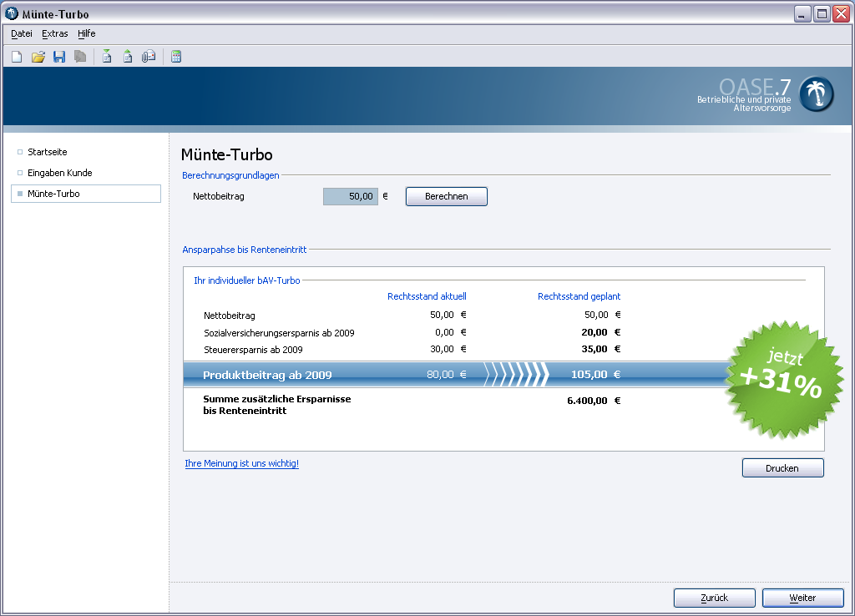The width and height of the screenshot is (855, 616).
Task: Click the 'Berechnungsgrundlagen' section heading
Action: point(230,175)
